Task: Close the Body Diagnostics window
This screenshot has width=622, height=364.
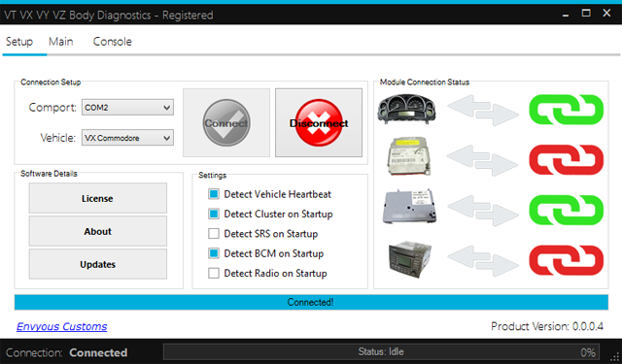Action: coord(606,13)
